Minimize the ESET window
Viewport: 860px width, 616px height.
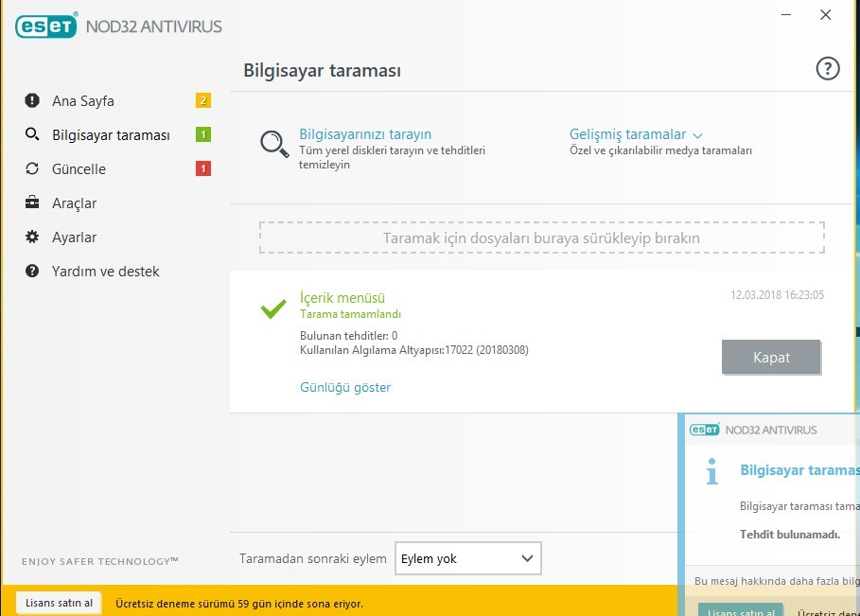tap(786, 15)
